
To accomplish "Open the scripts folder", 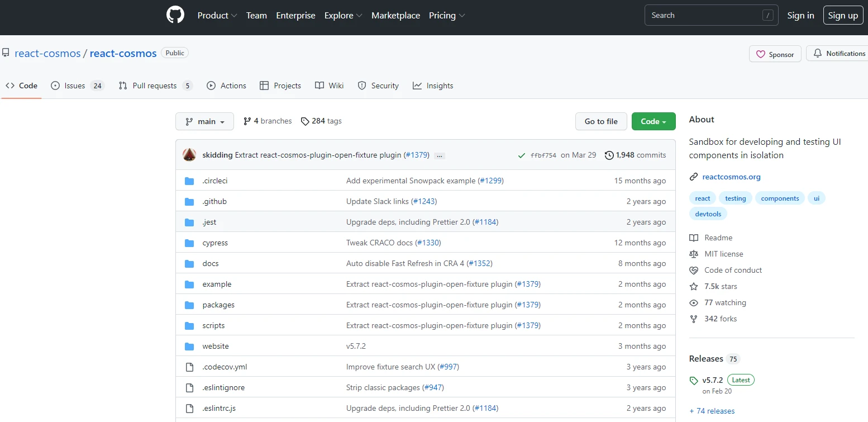I will tap(213, 326).
